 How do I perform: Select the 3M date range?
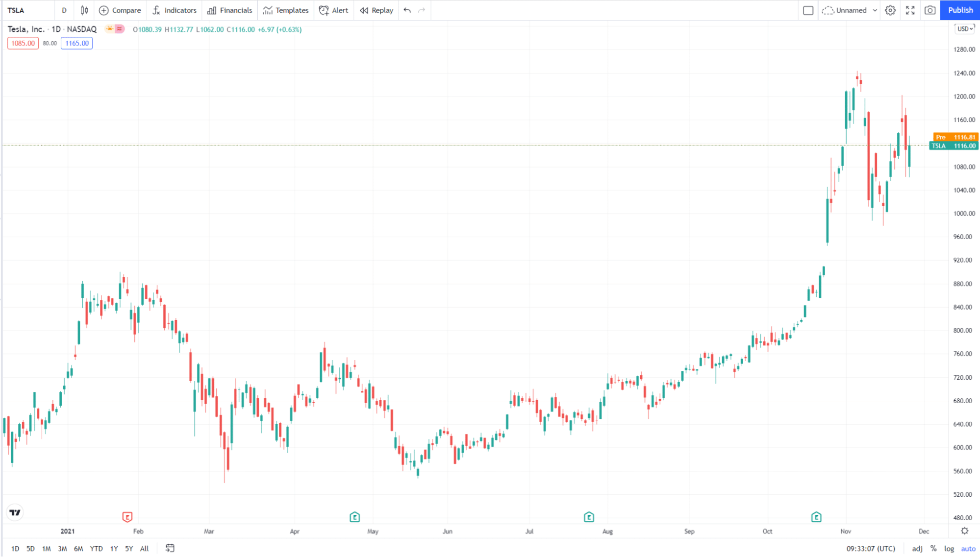click(x=62, y=549)
